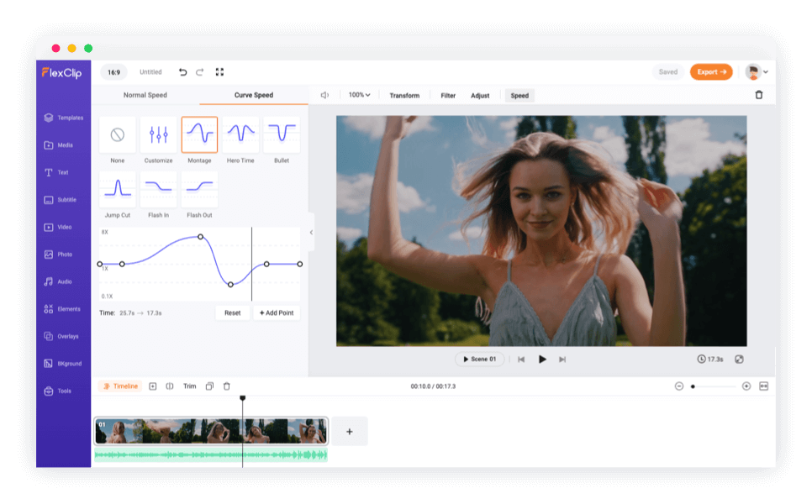The width and height of the screenshot is (812, 504).
Task: Click the Reset button under the curve
Action: tap(232, 312)
